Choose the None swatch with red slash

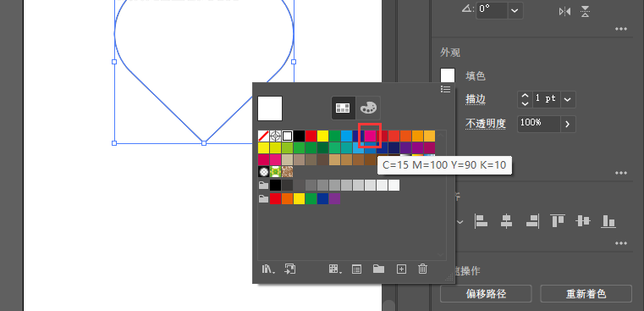click(x=263, y=136)
